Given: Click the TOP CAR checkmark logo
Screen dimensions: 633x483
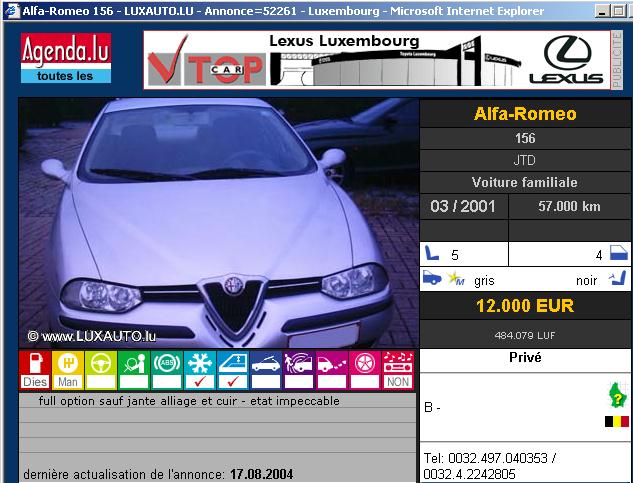Looking at the screenshot, I should coord(206,62).
